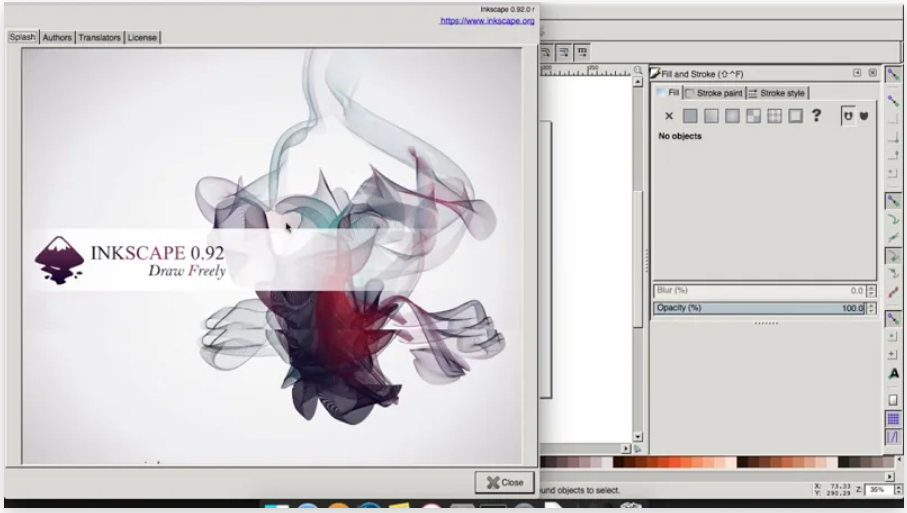Select Radial gradient fill icon

point(732,116)
